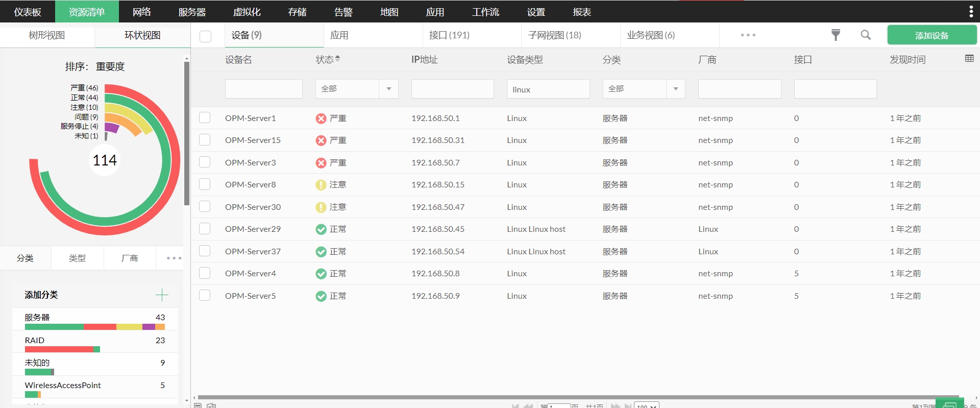Open the 状态 filter dropdown
Screen dimensions: 980x408
[357, 89]
